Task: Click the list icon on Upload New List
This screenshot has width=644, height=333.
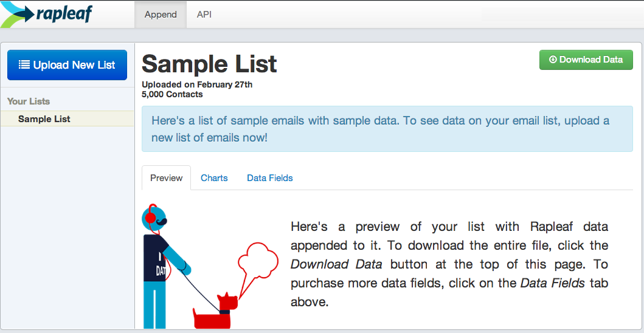Action: coord(25,65)
